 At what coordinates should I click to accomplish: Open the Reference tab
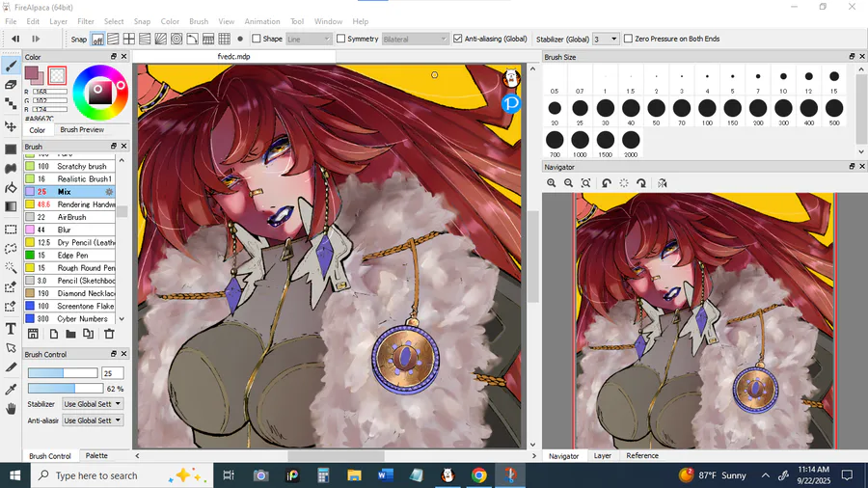[642, 456]
